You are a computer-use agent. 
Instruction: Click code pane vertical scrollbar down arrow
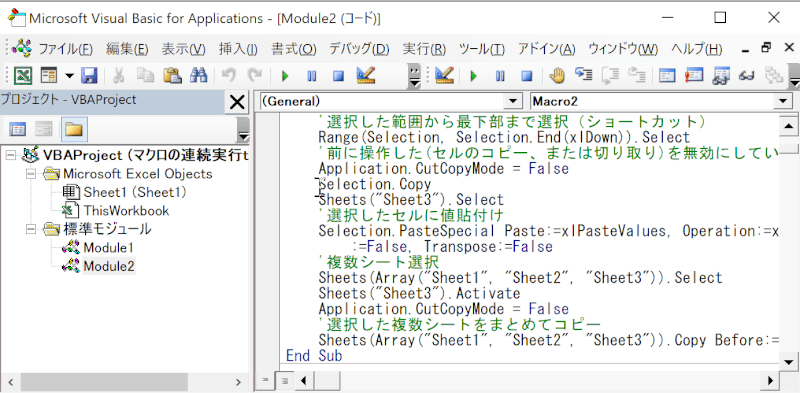coord(789,362)
